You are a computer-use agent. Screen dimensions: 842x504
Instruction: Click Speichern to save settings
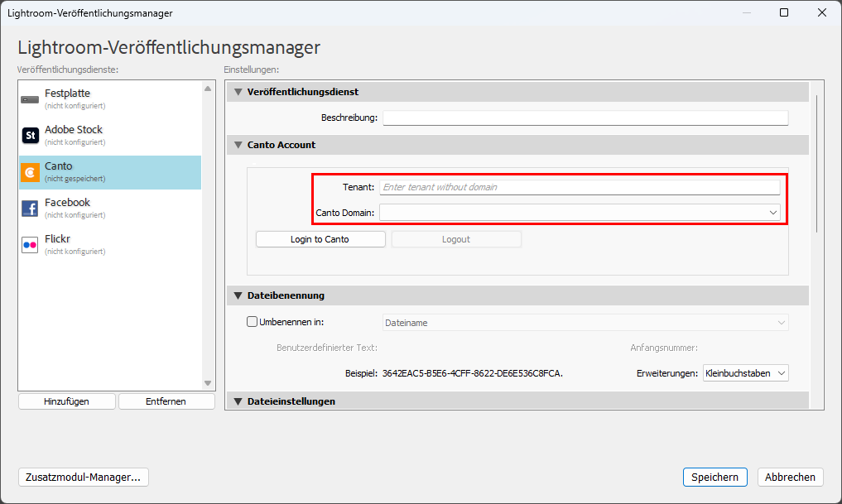pyautogui.click(x=714, y=478)
